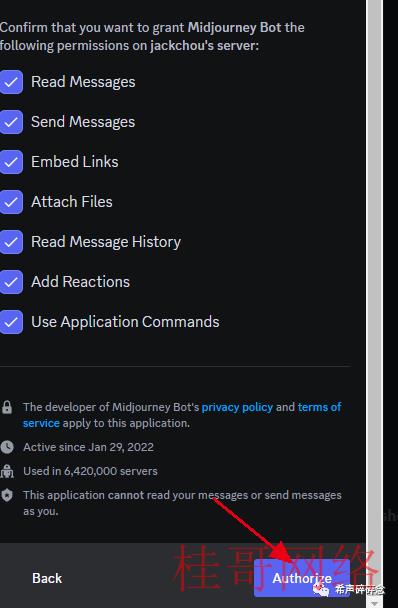Click the 'Use Application Commands' label
The height and width of the screenshot is (608, 398).
click(125, 322)
